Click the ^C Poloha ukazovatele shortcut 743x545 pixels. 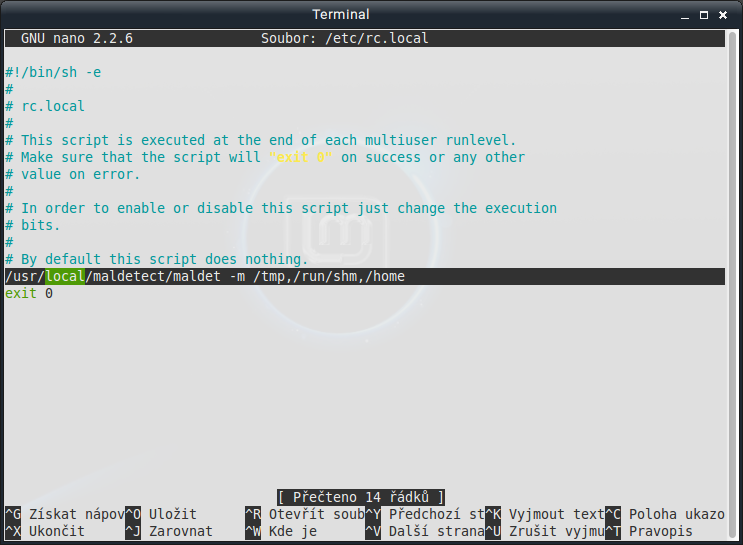[x=665, y=514]
